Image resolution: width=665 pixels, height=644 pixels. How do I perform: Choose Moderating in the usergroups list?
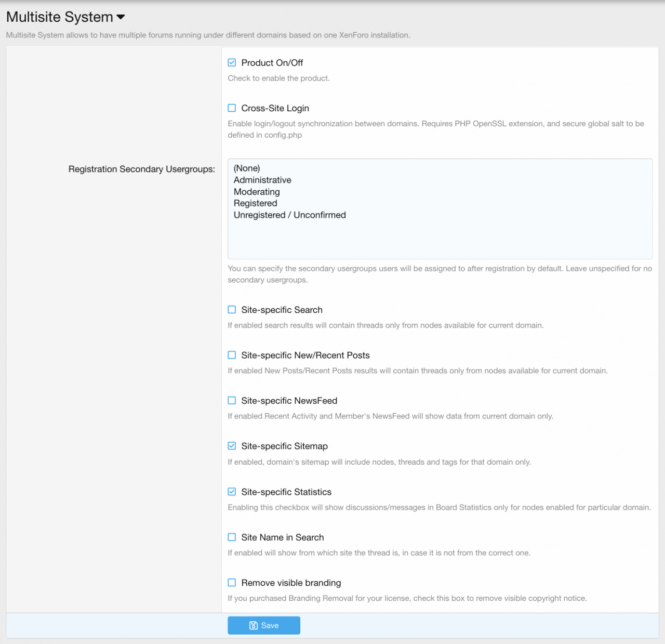[257, 192]
